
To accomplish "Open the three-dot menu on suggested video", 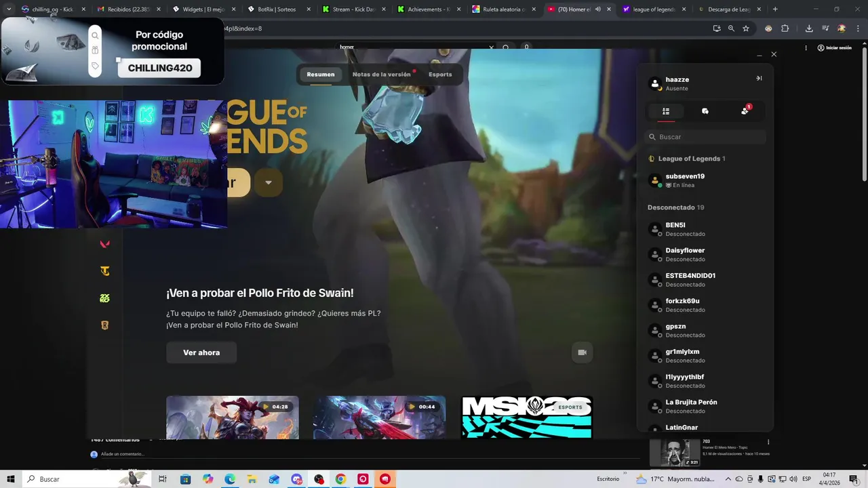I will [x=768, y=442].
